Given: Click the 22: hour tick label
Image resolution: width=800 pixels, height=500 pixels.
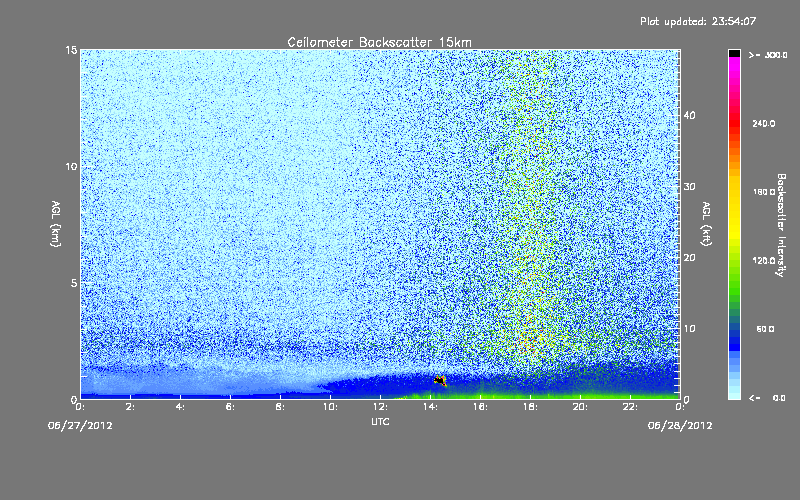Looking at the screenshot, I should pyautogui.click(x=631, y=407).
